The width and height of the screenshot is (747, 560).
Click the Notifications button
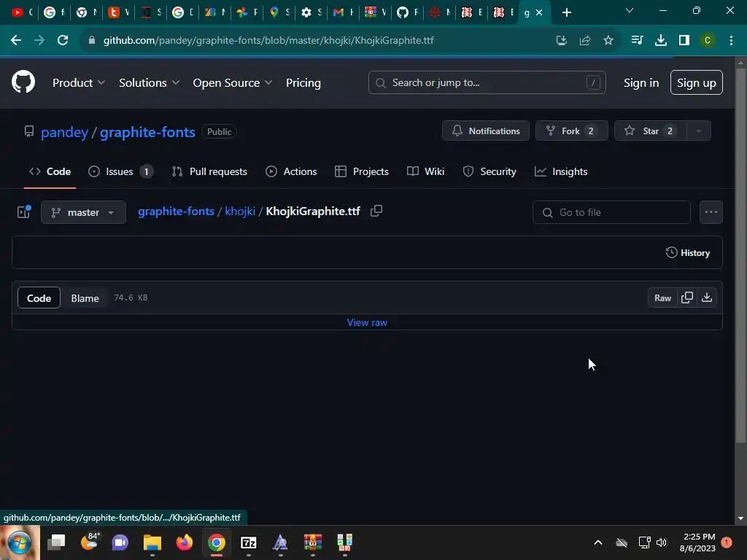click(x=485, y=131)
